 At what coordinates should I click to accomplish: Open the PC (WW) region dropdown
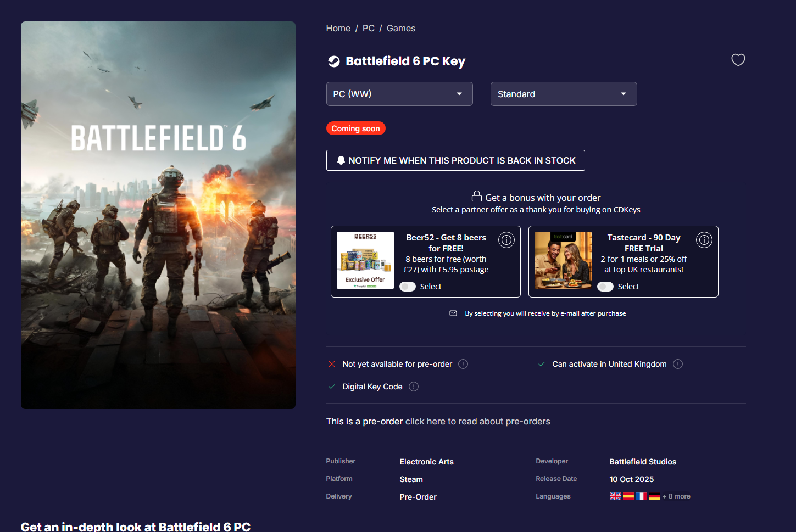coord(399,94)
